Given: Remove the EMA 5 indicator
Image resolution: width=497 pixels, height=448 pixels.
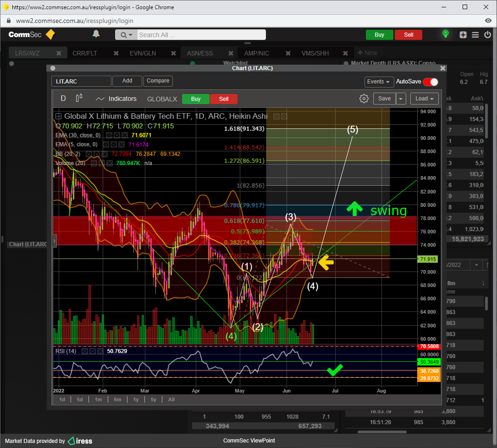Looking at the screenshot, I should [121, 144].
